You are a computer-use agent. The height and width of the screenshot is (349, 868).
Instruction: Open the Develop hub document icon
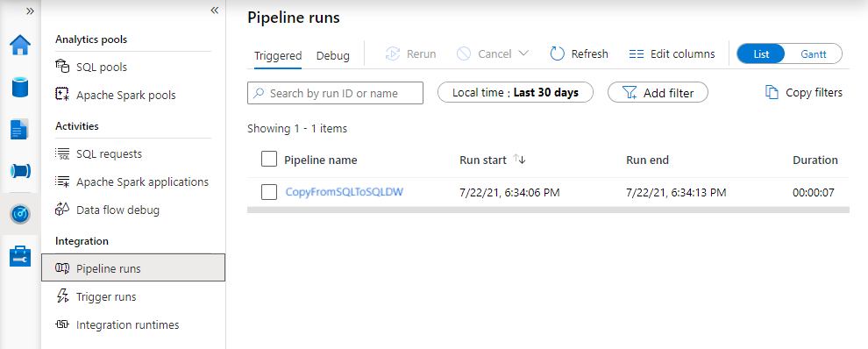pyautogui.click(x=20, y=130)
